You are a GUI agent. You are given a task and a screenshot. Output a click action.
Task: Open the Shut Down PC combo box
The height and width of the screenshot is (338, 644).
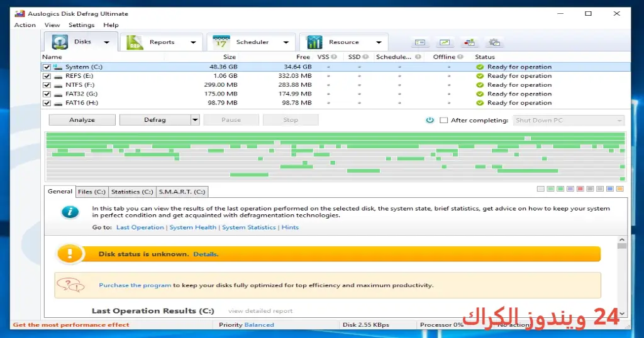(569, 120)
